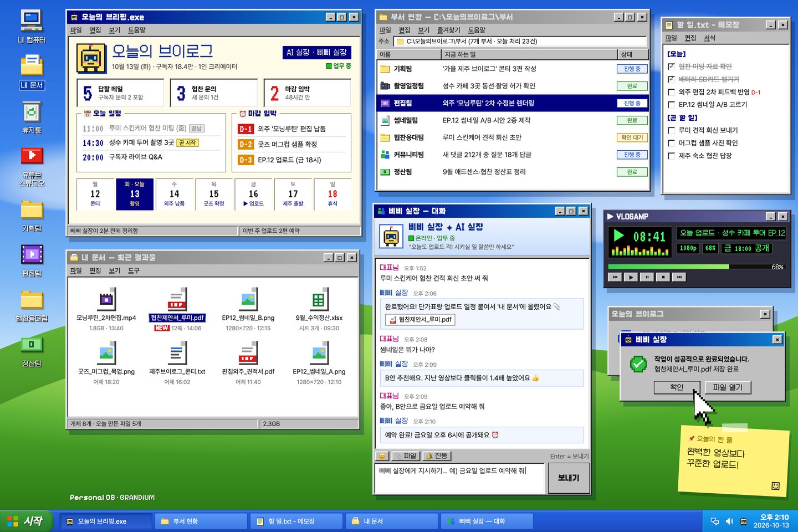Send the chat message with 보내기
Screen dimensions: 798x532
tap(568, 478)
